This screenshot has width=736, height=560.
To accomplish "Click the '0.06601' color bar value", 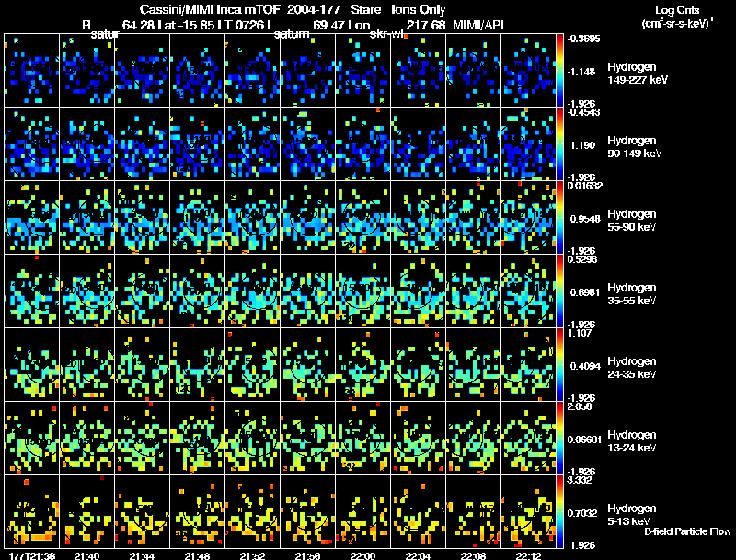I will pyautogui.click(x=584, y=440).
